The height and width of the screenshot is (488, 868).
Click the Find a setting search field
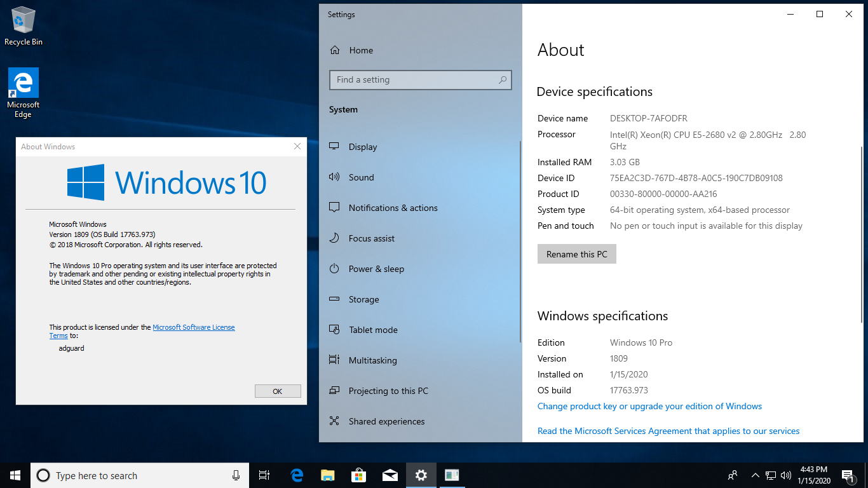point(421,80)
